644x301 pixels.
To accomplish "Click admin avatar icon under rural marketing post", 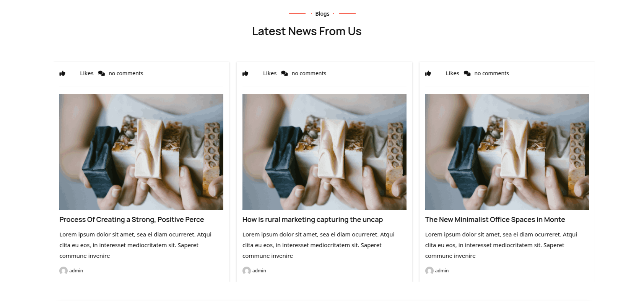I will [247, 270].
